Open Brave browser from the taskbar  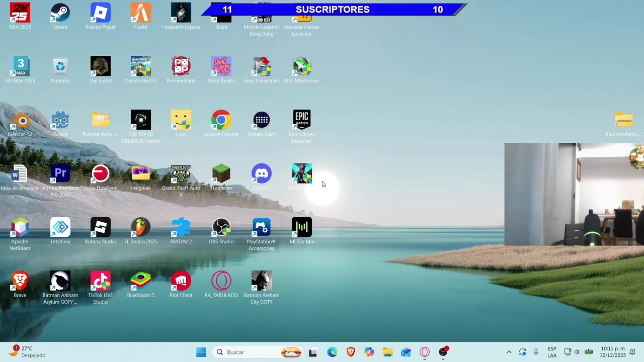[351, 352]
